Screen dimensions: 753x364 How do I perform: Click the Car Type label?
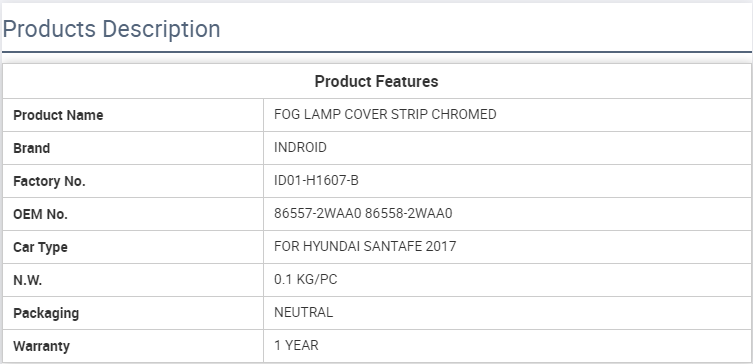[40, 248]
